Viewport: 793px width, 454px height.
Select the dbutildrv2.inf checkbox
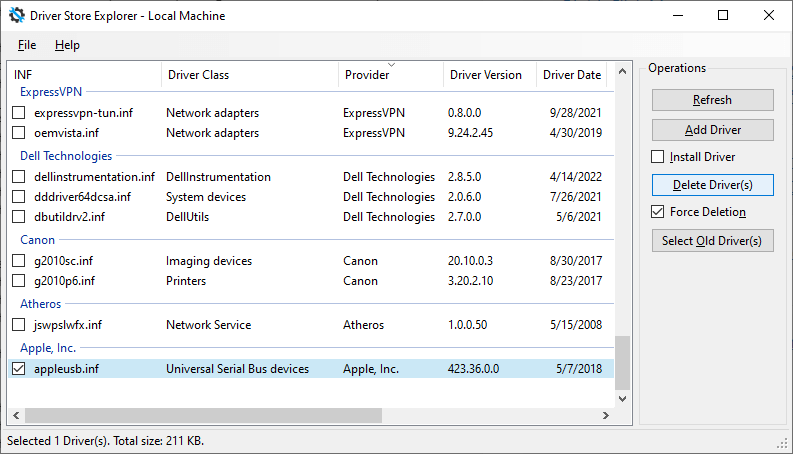(x=19, y=216)
